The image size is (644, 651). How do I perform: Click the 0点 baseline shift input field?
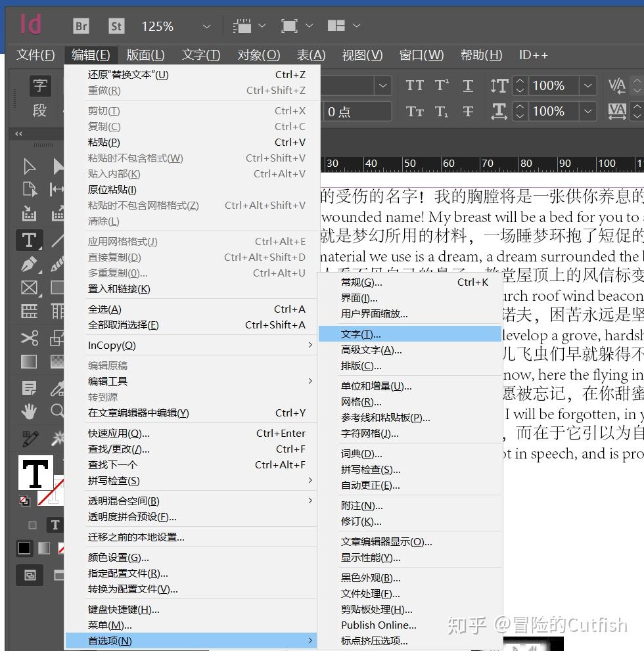click(x=357, y=111)
